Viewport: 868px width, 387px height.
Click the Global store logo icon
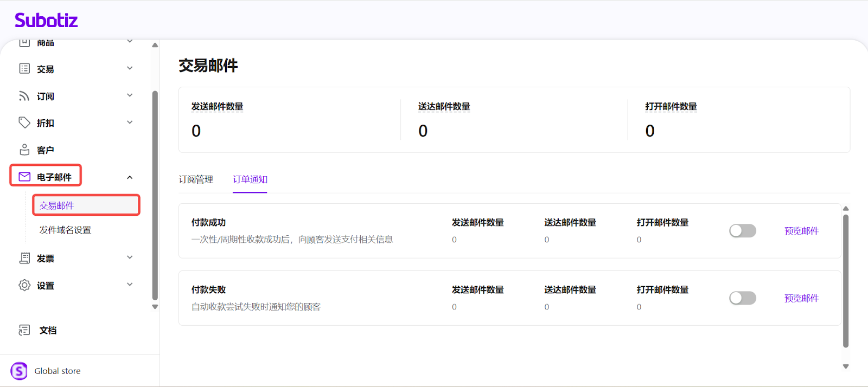[19, 371]
